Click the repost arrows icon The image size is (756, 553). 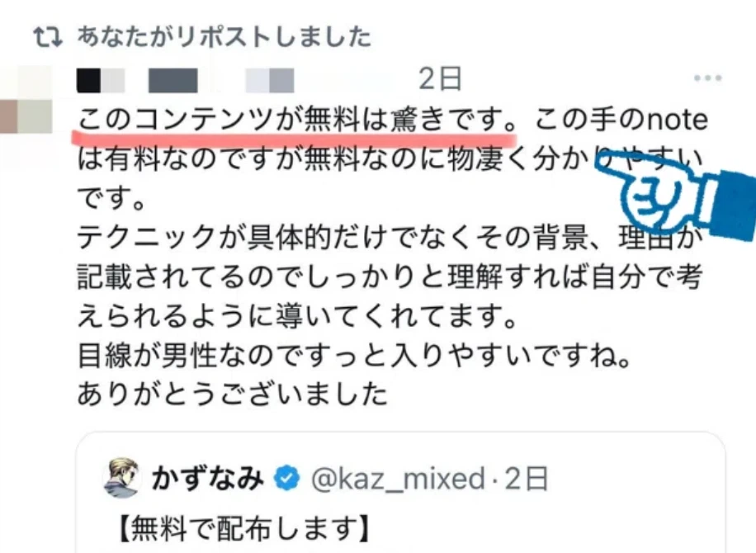[48, 36]
